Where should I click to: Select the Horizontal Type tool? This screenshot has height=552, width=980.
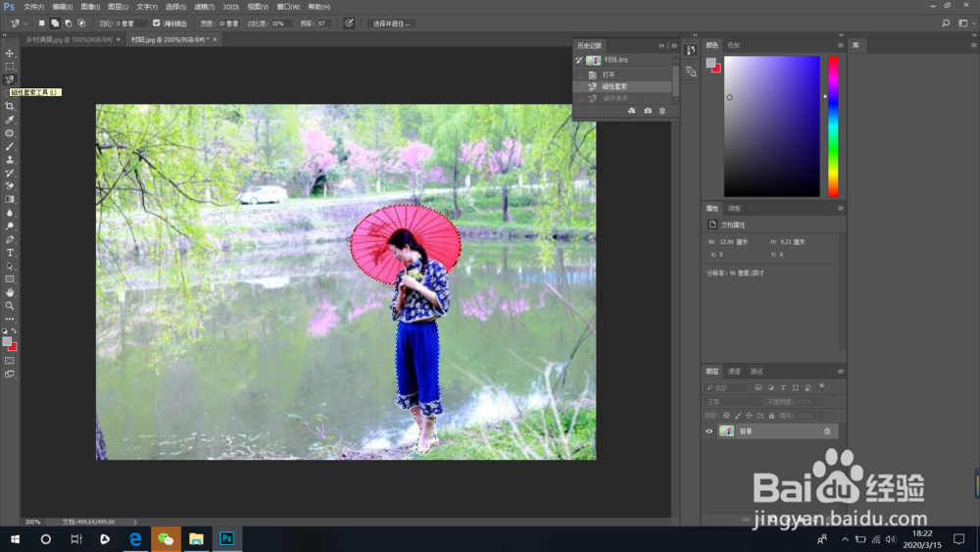coord(10,253)
